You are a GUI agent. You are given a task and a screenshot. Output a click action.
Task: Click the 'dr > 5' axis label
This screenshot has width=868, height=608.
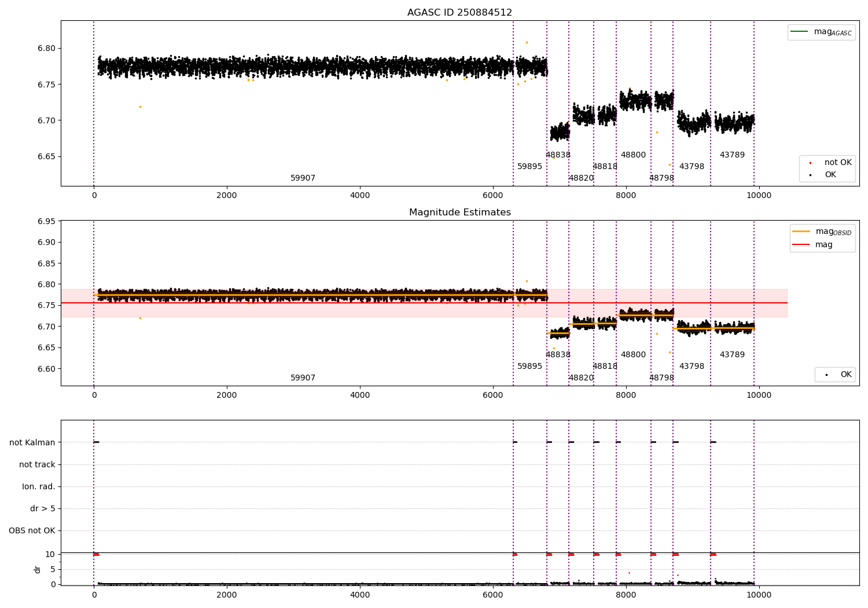[x=43, y=508]
